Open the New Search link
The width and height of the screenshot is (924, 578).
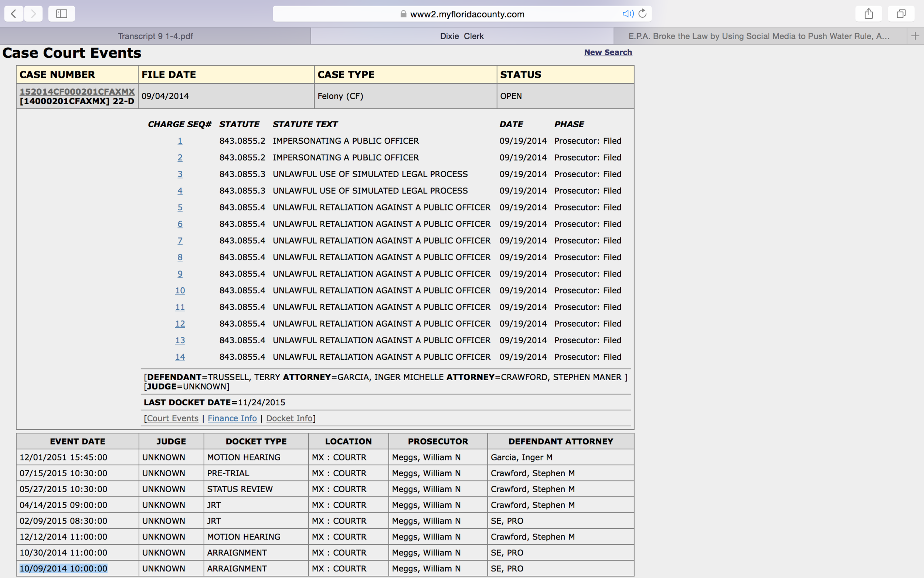[x=608, y=52]
